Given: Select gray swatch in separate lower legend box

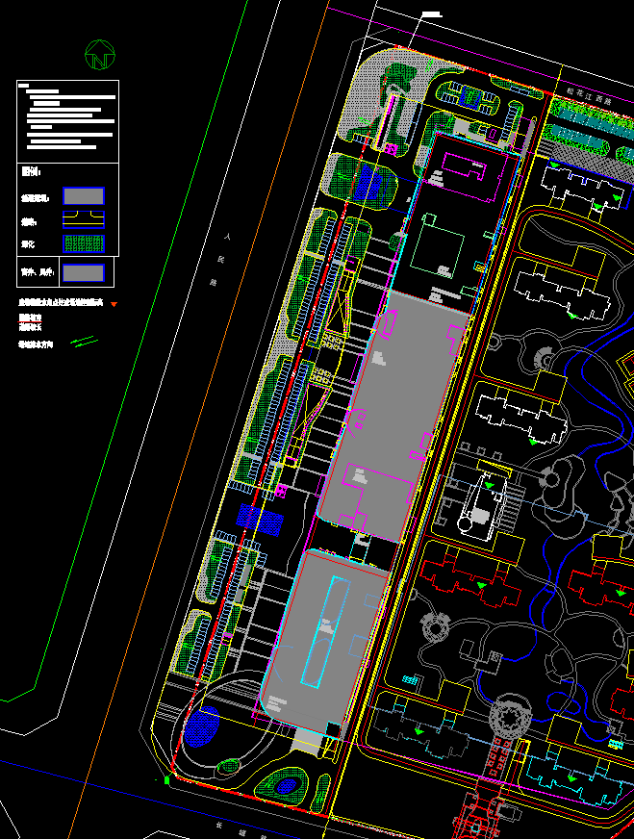Looking at the screenshot, I should (84, 272).
